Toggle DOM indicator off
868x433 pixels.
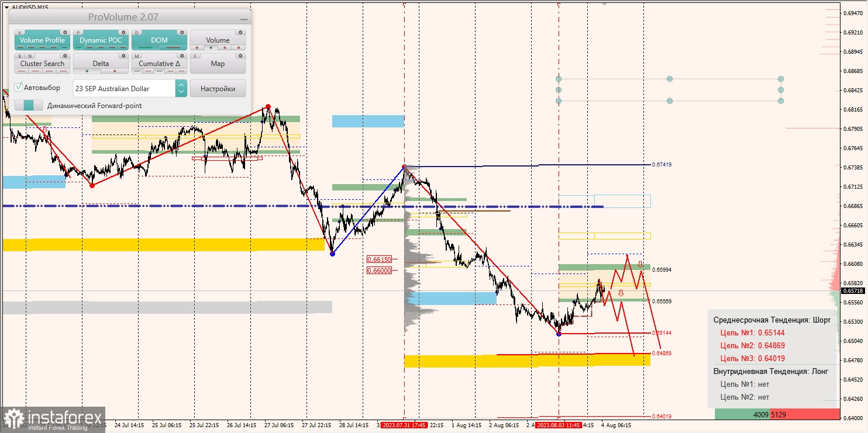[160, 40]
